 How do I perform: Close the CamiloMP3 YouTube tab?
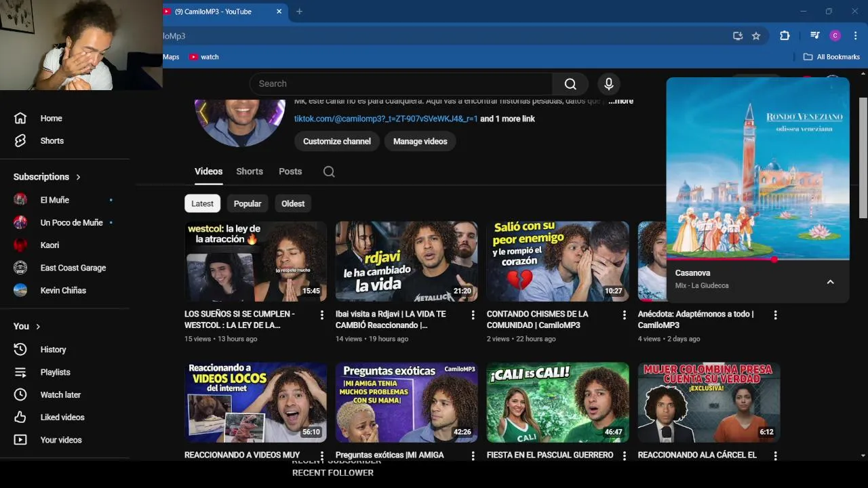click(279, 12)
